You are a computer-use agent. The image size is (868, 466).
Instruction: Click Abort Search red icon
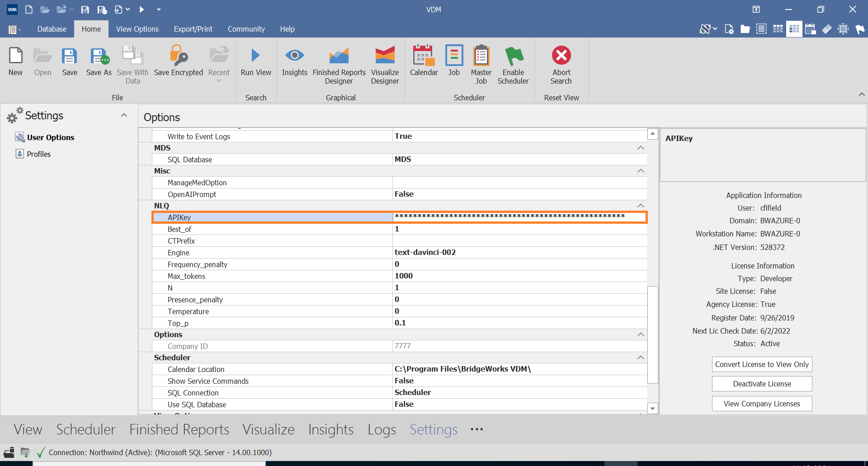pos(561,55)
